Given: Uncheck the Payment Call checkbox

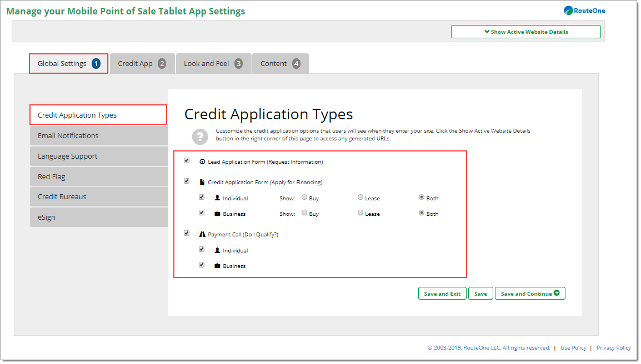Looking at the screenshot, I should tap(187, 233).
